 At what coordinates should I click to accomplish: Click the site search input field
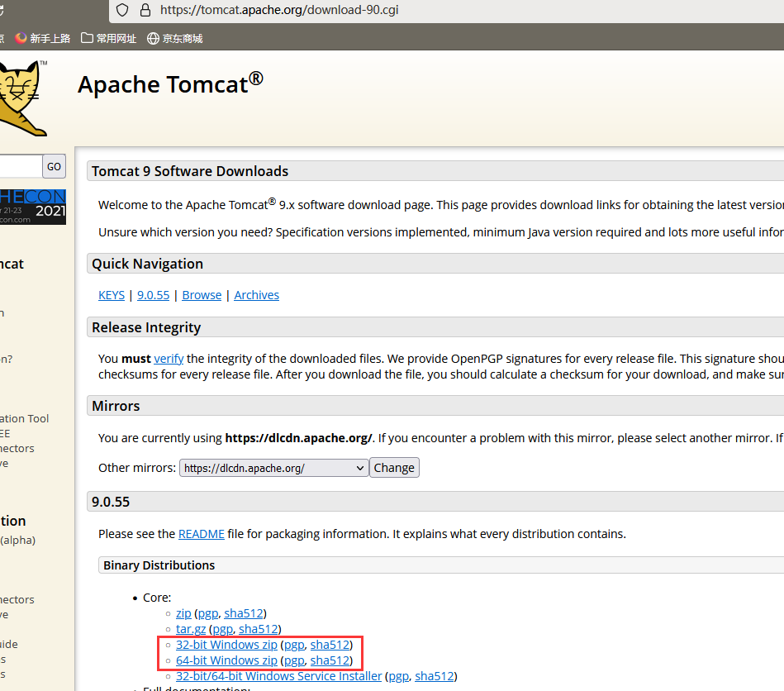point(21,167)
